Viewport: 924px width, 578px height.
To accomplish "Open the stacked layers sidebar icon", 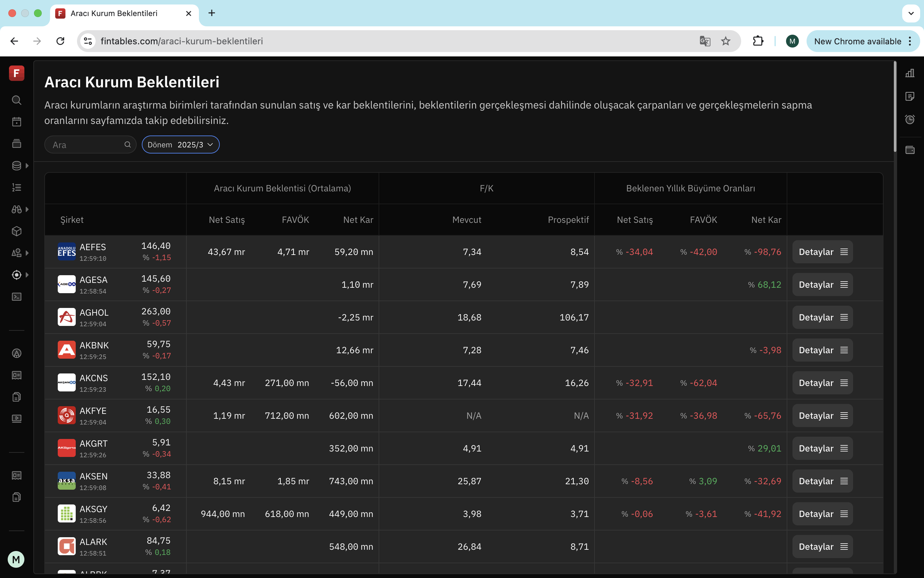I will [16, 144].
